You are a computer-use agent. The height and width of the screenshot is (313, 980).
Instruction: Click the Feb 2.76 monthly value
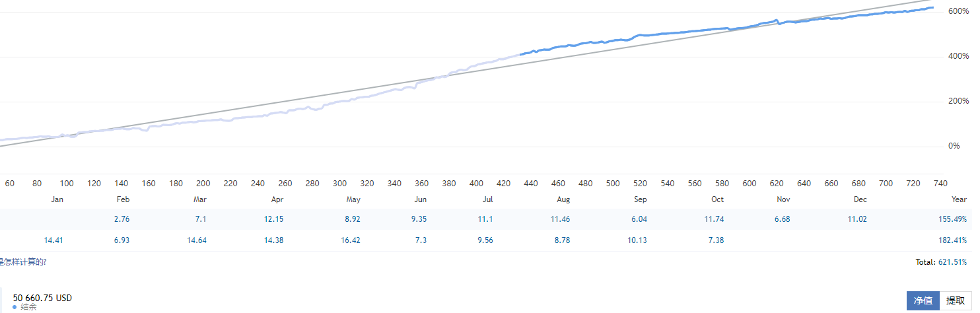pos(122,219)
